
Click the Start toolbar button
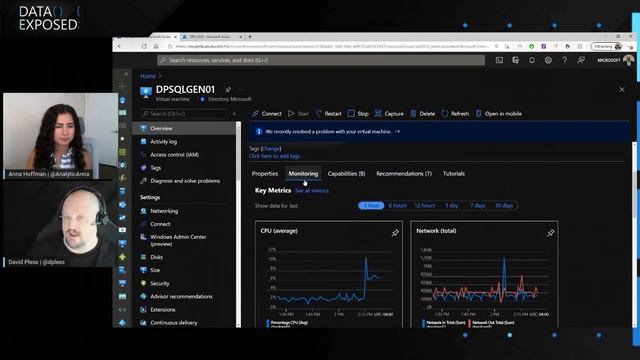click(x=298, y=113)
